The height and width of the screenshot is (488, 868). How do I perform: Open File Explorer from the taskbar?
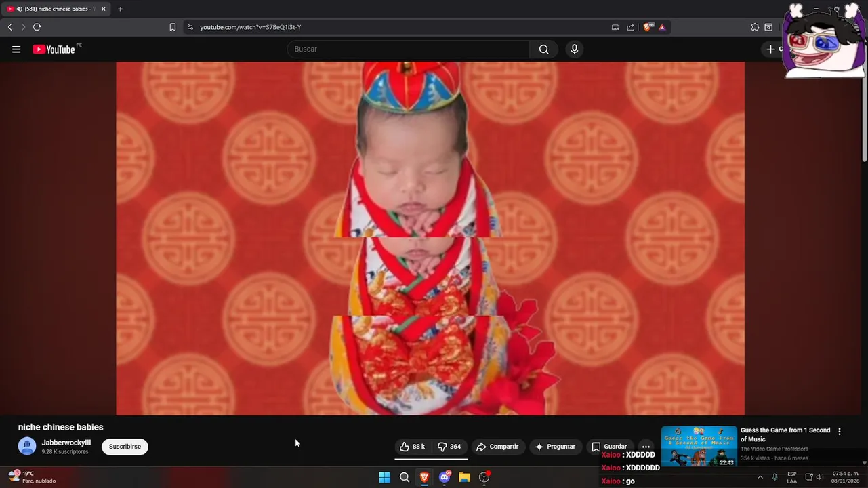pos(464,477)
